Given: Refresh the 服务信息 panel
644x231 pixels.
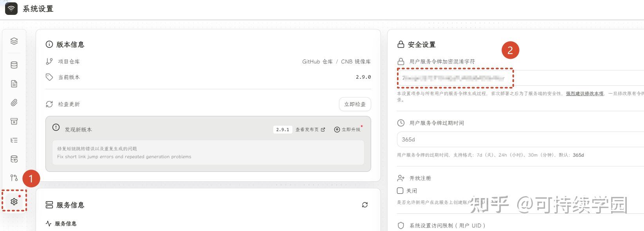Looking at the screenshot, I should (365, 205).
